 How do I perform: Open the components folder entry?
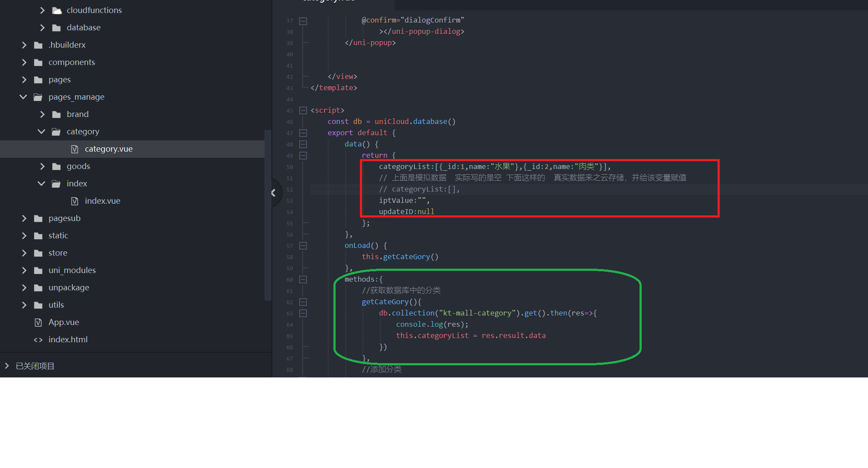point(72,62)
